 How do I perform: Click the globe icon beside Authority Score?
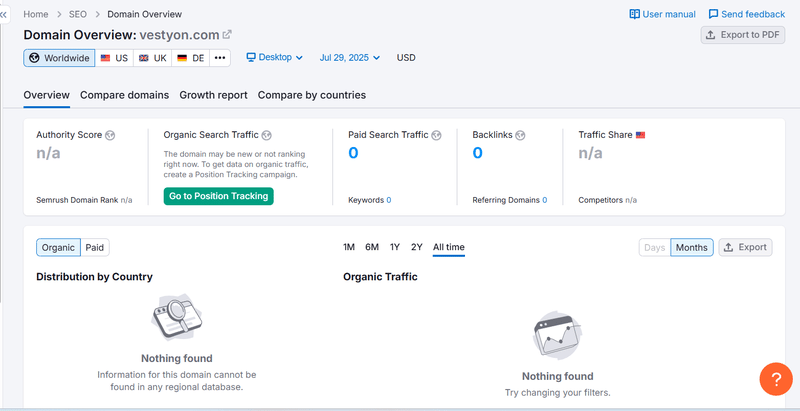click(110, 135)
